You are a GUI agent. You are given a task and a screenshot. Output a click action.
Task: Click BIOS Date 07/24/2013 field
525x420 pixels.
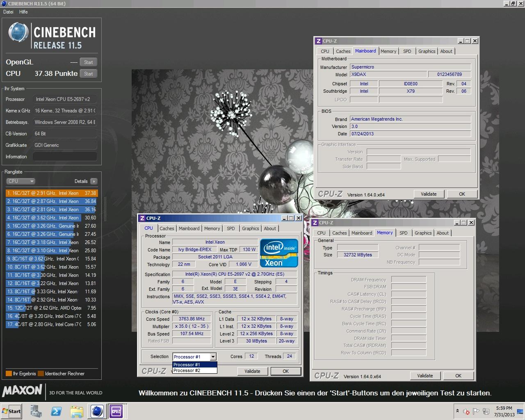pyautogui.click(x=410, y=134)
